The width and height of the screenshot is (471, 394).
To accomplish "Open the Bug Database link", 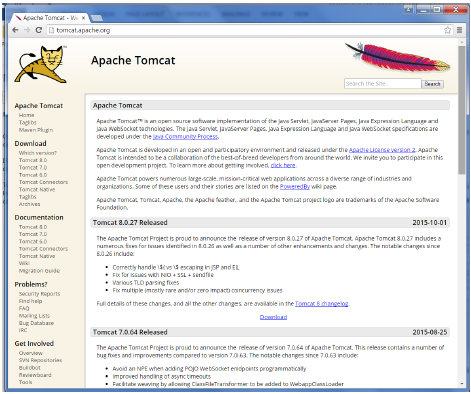I will pos(36,323).
